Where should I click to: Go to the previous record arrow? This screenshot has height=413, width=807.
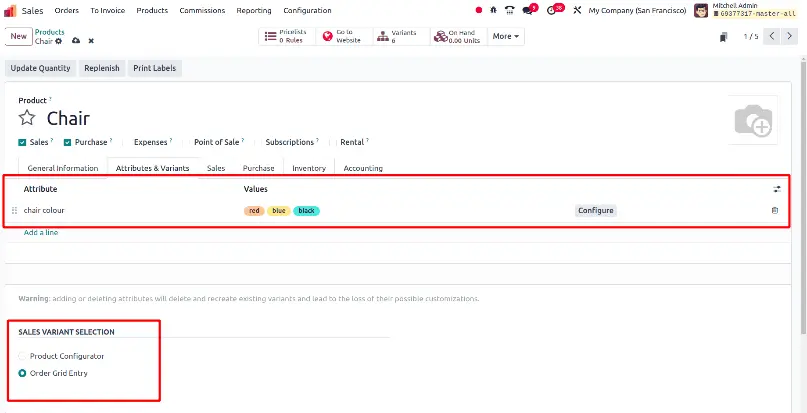click(771, 36)
